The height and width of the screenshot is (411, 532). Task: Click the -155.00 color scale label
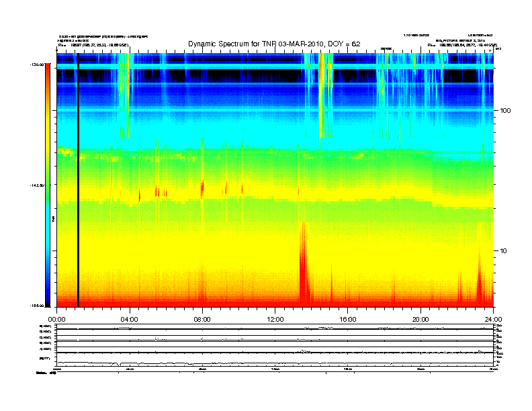click(x=37, y=306)
